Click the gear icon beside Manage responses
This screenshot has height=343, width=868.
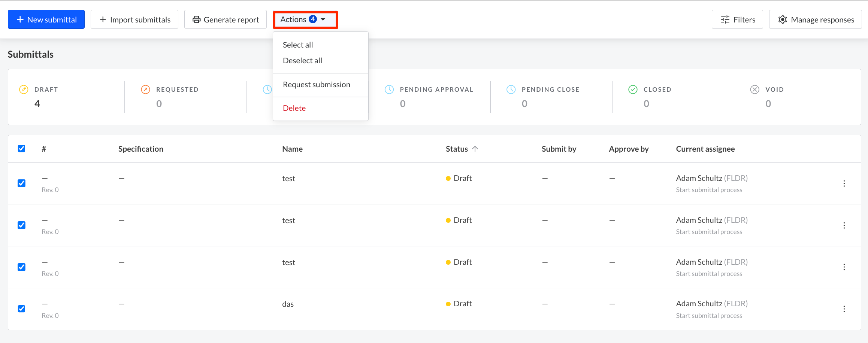782,19
